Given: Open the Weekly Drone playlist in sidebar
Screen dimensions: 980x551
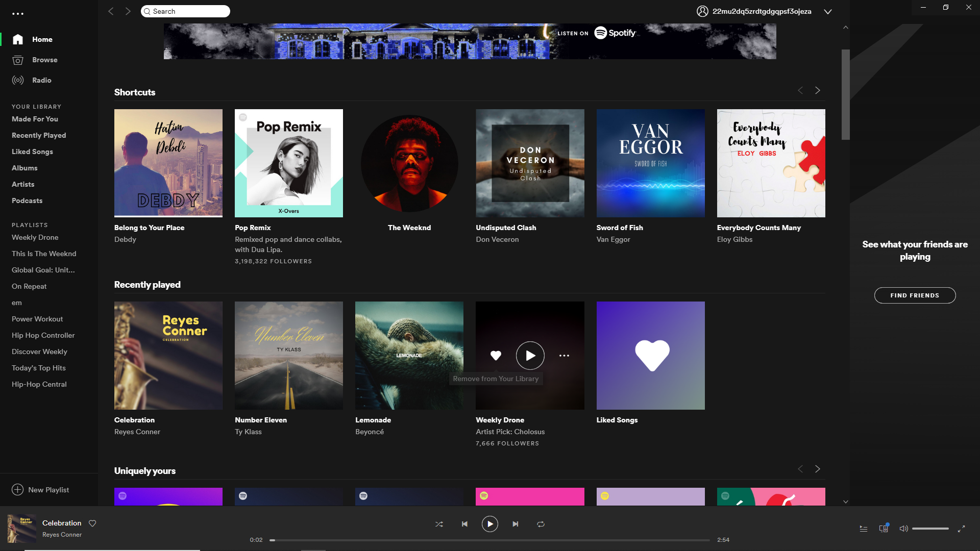Looking at the screenshot, I should (35, 237).
